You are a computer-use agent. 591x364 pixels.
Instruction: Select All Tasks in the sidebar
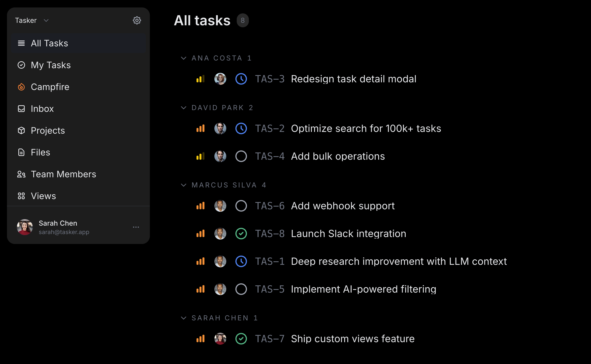tap(49, 43)
